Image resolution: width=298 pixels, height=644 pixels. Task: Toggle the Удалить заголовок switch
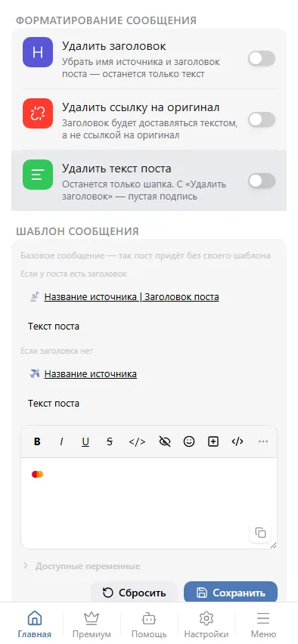262,59
